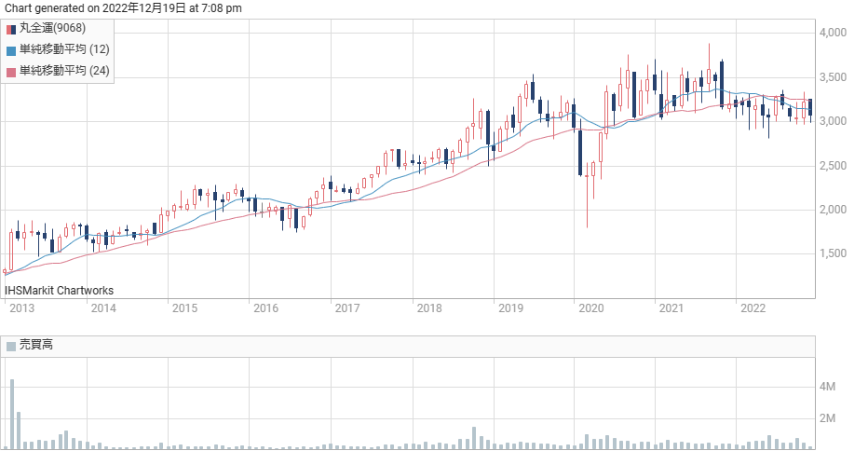Click the 2,500 price axis label
This screenshot has width=868, height=451.
[x=834, y=165]
